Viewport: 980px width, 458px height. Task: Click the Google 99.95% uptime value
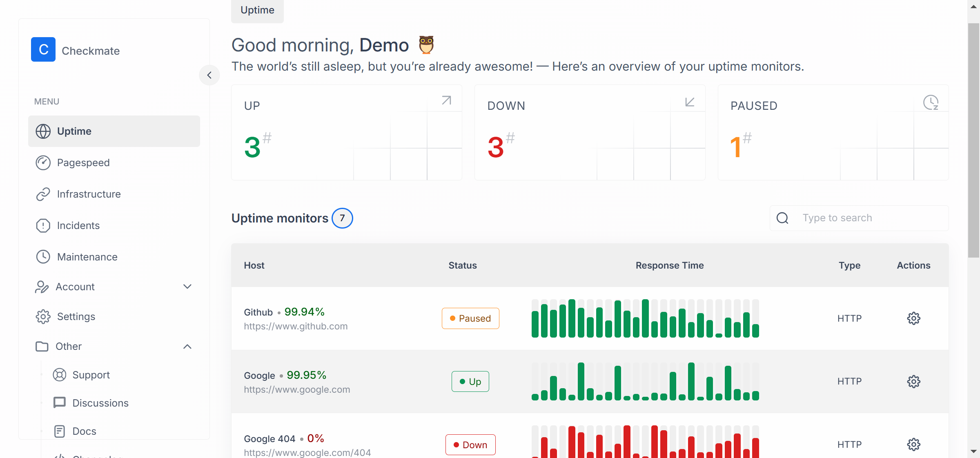point(306,375)
